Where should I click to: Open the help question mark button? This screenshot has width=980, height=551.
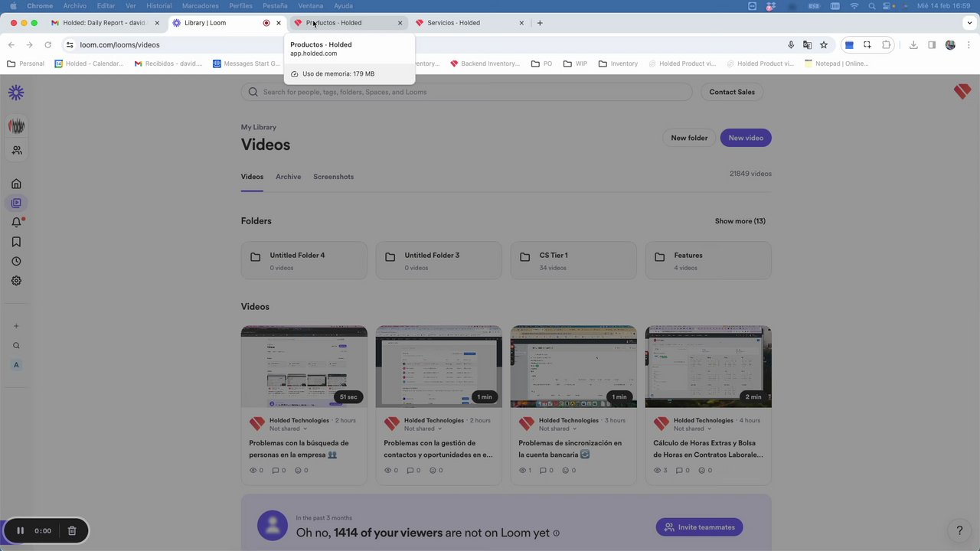click(x=959, y=530)
